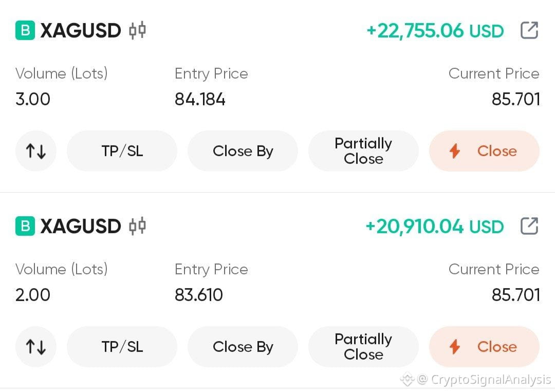The width and height of the screenshot is (555, 392).
Task: Tap the green B badge of second position
Action: pyautogui.click(x=25, y=226)
